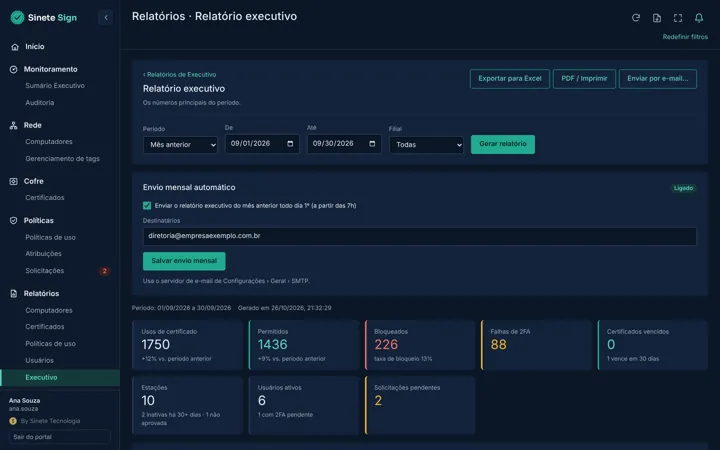Screen dimensions: 720x450
Task: Open Computadores under Relatórios
Action: click(49, 310)
